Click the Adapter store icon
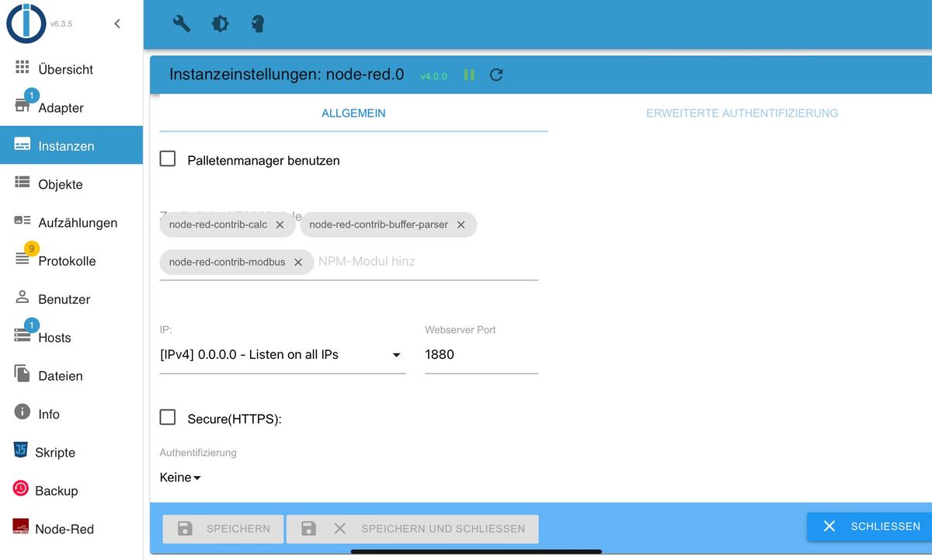 (22, 106)
